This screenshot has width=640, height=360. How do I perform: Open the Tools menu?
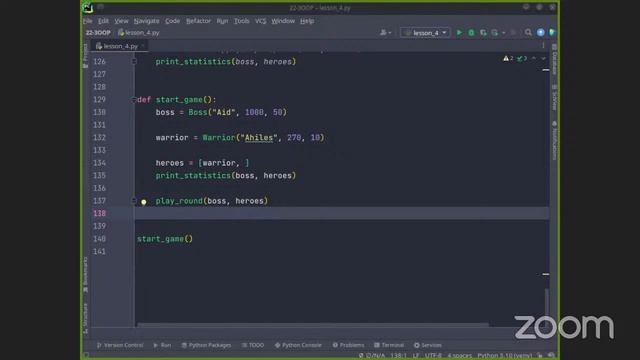click(x=242, y=21)
